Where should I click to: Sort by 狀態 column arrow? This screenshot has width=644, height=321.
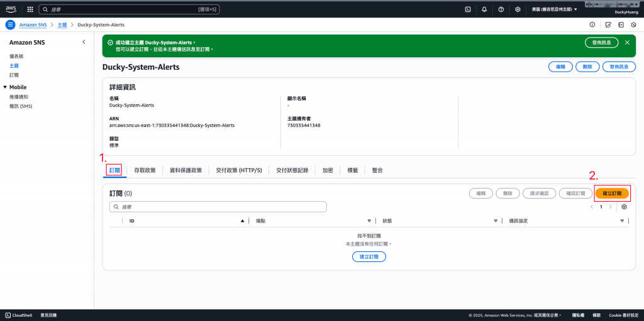click(x=496, y=221)
